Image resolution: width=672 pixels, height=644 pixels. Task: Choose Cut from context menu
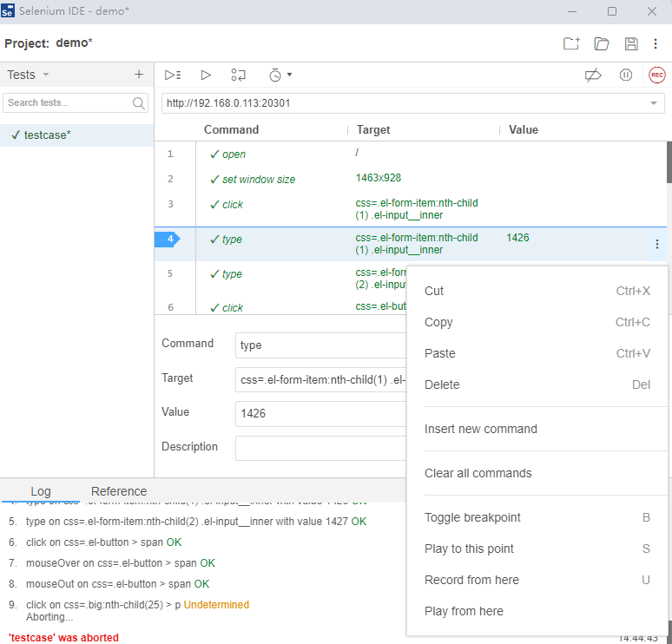537,291
